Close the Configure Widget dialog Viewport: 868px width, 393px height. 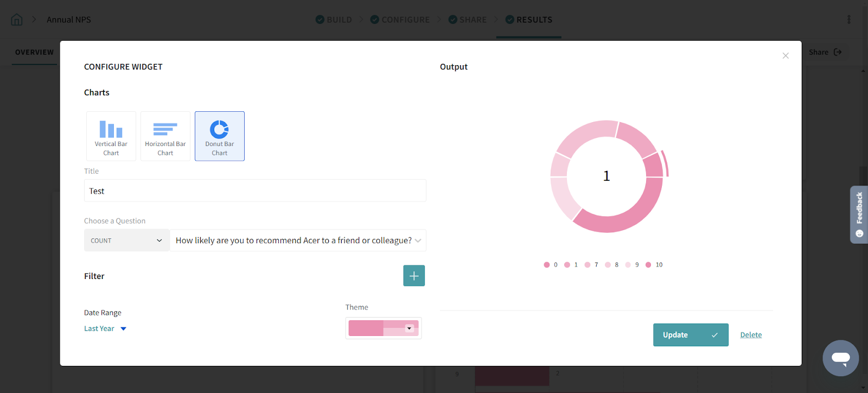pyautogui.click(x=786, y=56)
